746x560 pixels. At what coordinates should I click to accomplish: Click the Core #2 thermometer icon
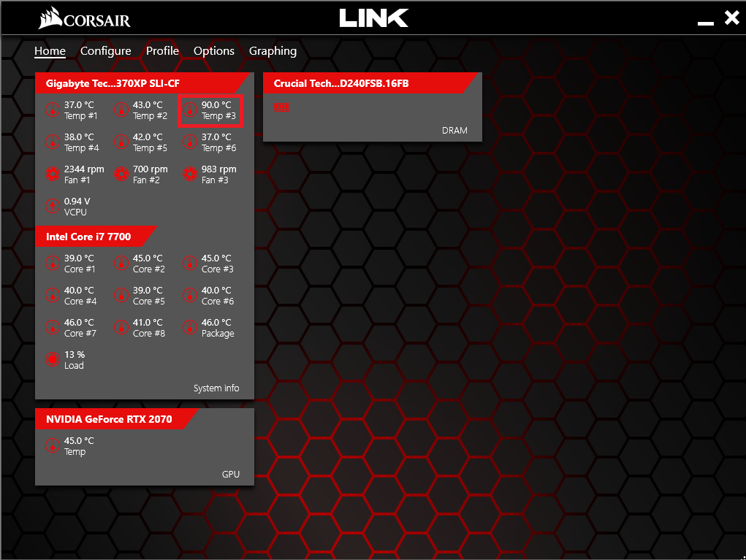[121, 264]
